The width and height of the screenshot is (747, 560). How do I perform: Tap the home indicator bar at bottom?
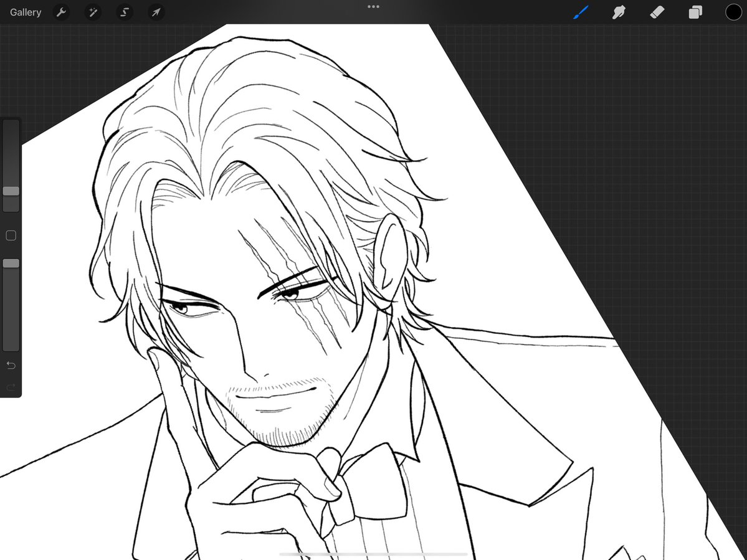374,554
